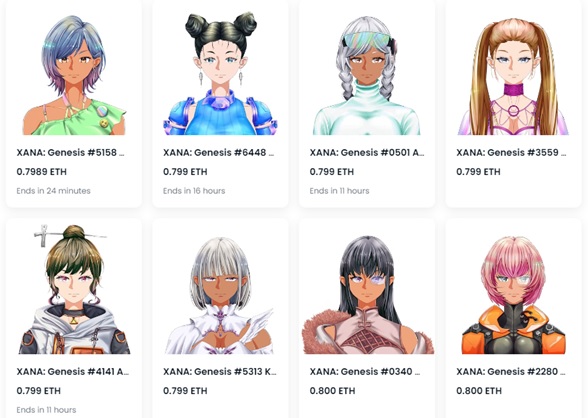Select the 0.800 ETH price under #2280
The width and height of the screenshot is (588, 418).
pos(479,391)
